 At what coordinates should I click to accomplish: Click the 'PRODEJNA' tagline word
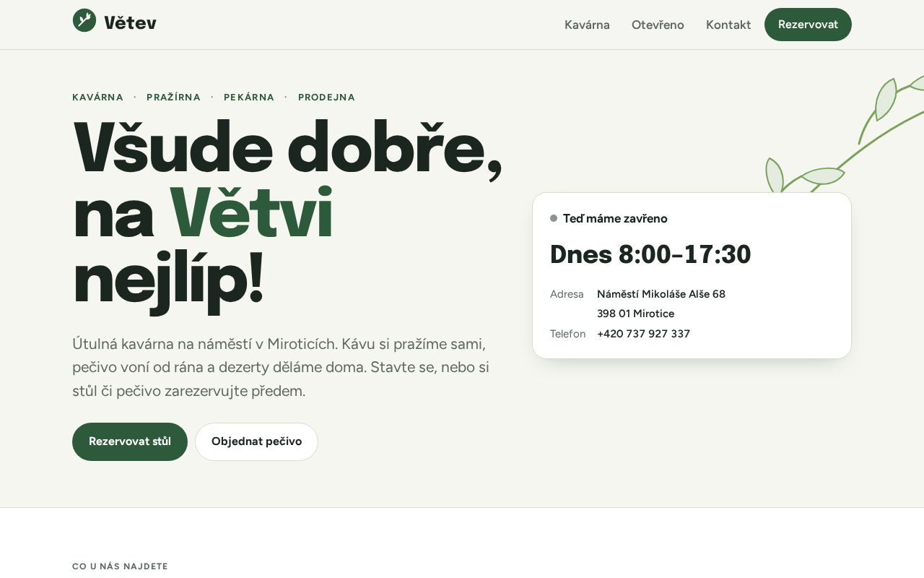pos(326,98)
